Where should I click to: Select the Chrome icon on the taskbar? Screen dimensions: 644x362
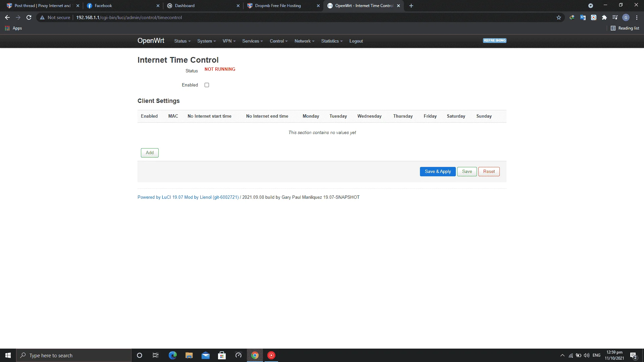[255, 355]
